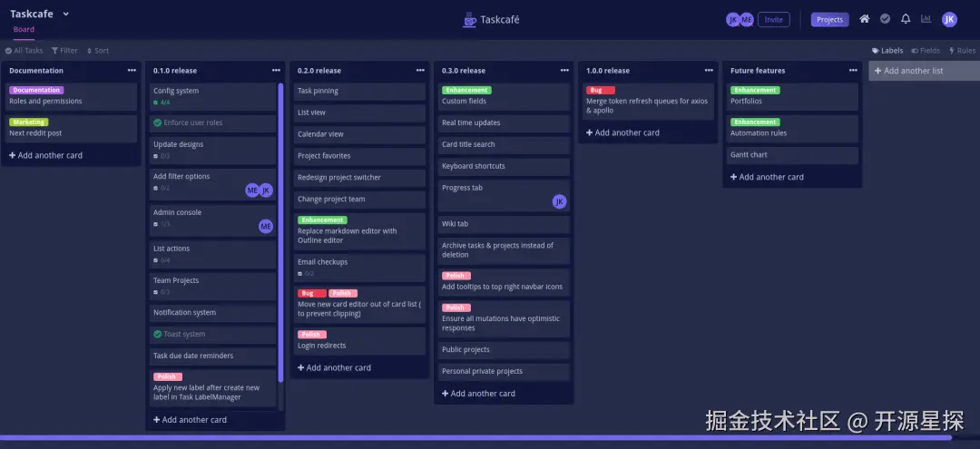The image size is (980, 449).
Task: Click the Taskcafé coffee cup logo
Action: [469, 19]
